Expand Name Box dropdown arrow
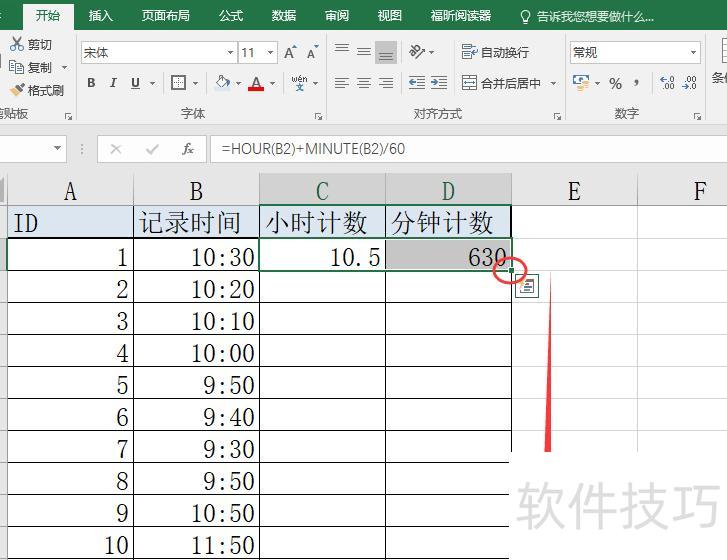 pos(57,148)
